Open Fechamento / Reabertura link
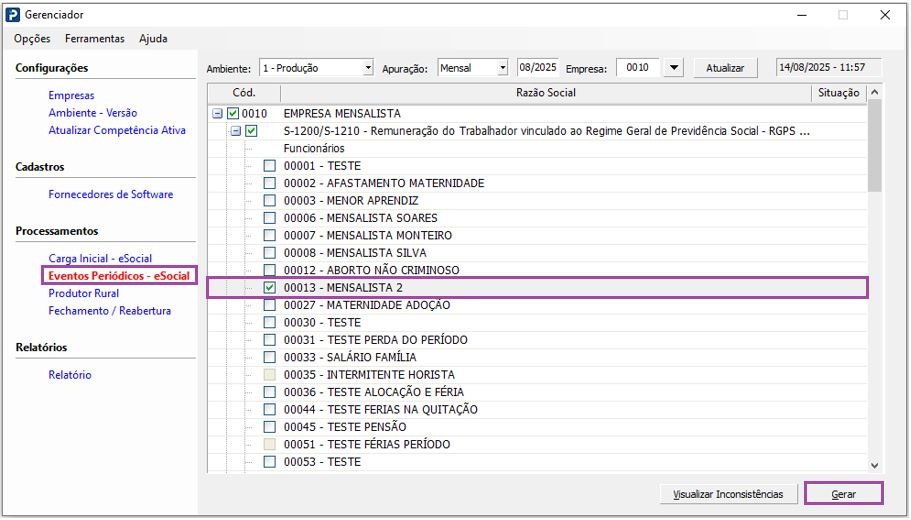The width and height of the screenshot is (911, 520). coord(109,311)
